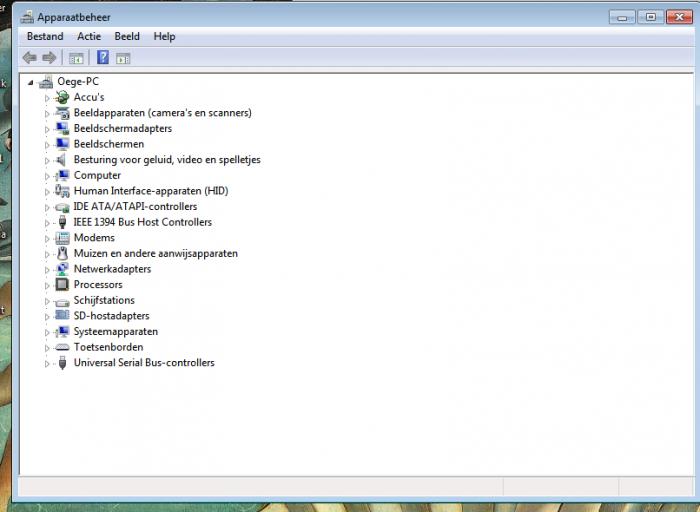Open the Help menu
This screenshot has width=700, height=512.
(x=164, y=37)
